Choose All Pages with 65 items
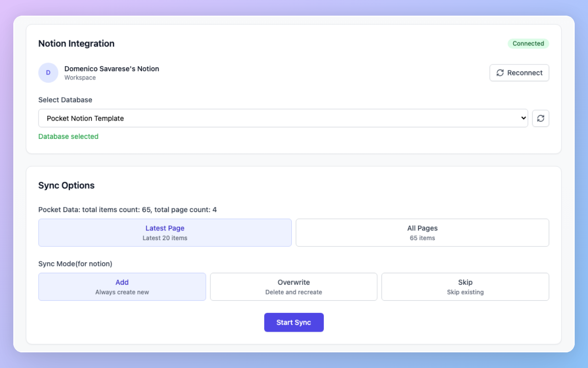The width and height of the screenshot is (588, 368). 422,233
